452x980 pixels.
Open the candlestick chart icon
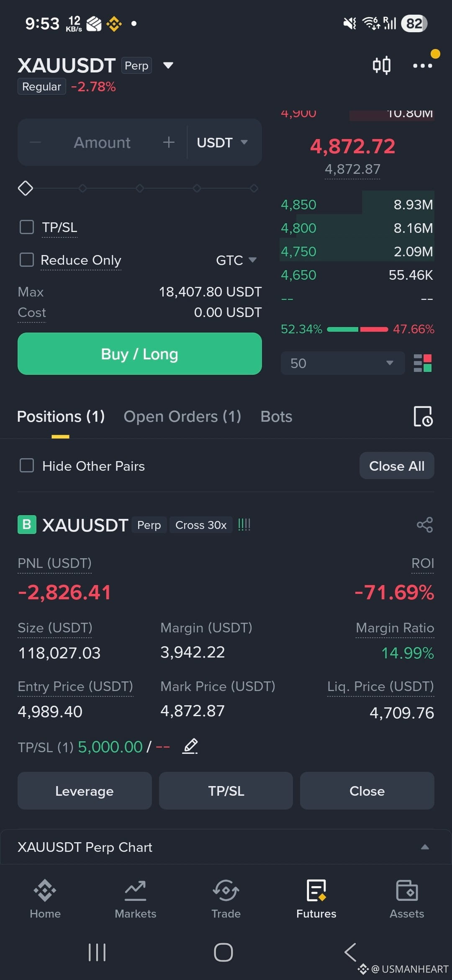[381, 65]
